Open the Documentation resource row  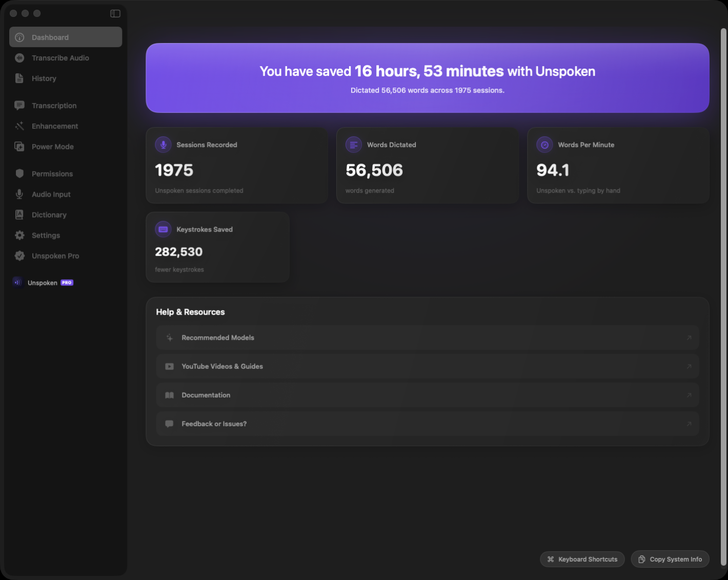coord(428,395)
